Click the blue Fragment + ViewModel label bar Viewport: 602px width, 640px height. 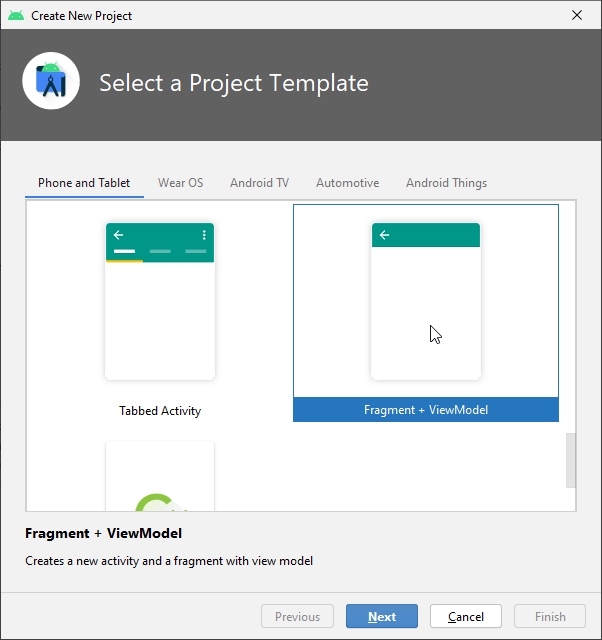coord(426,409)
